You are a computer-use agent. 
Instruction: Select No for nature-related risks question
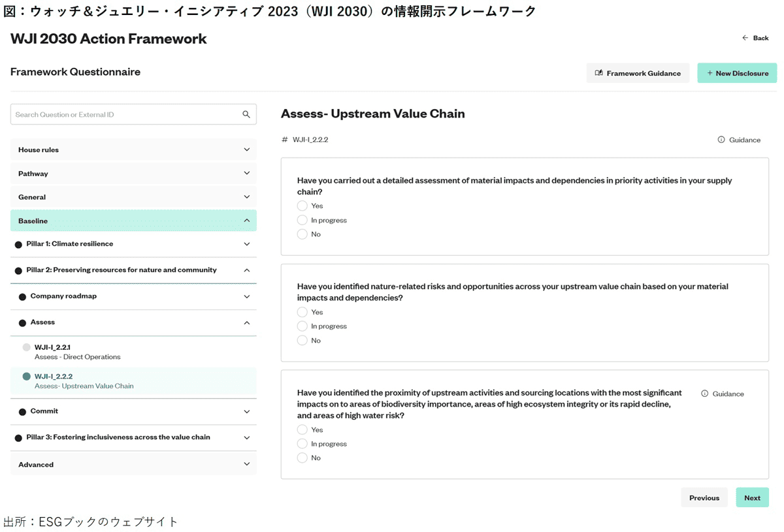(302, 340)
